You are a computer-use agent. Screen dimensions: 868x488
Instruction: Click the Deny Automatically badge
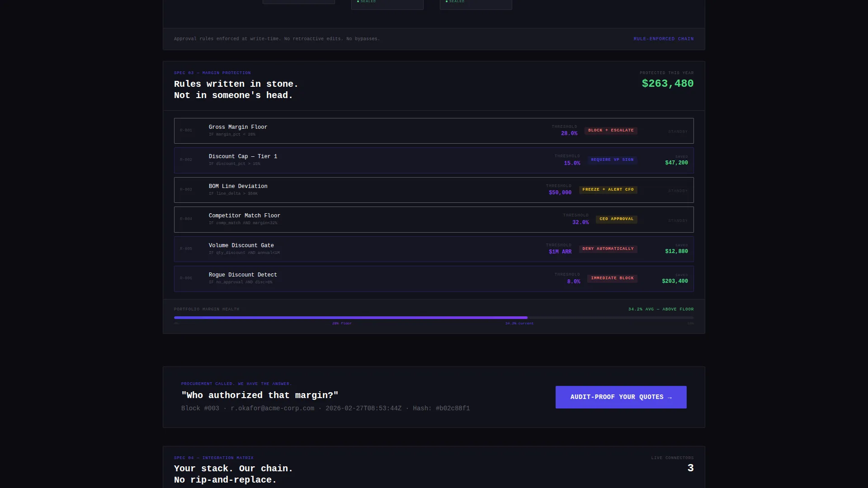608,249
